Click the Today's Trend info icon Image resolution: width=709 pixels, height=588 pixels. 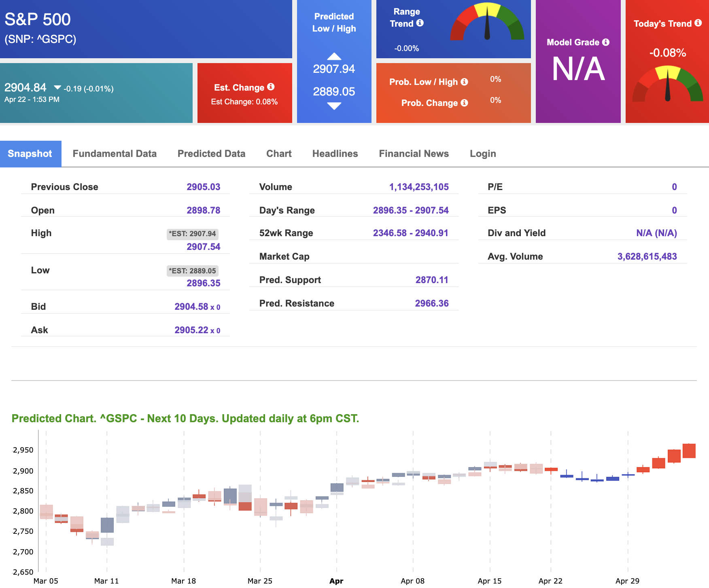click(698, 23)
